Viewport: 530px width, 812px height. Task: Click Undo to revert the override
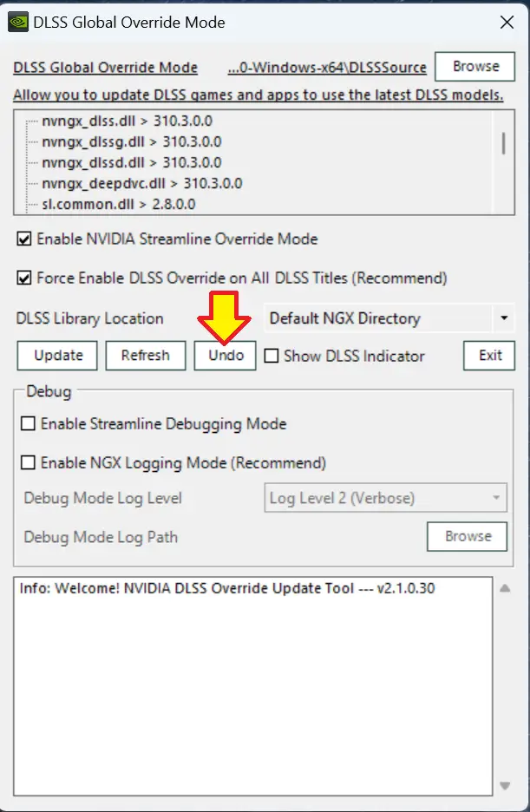coord(226,356)
